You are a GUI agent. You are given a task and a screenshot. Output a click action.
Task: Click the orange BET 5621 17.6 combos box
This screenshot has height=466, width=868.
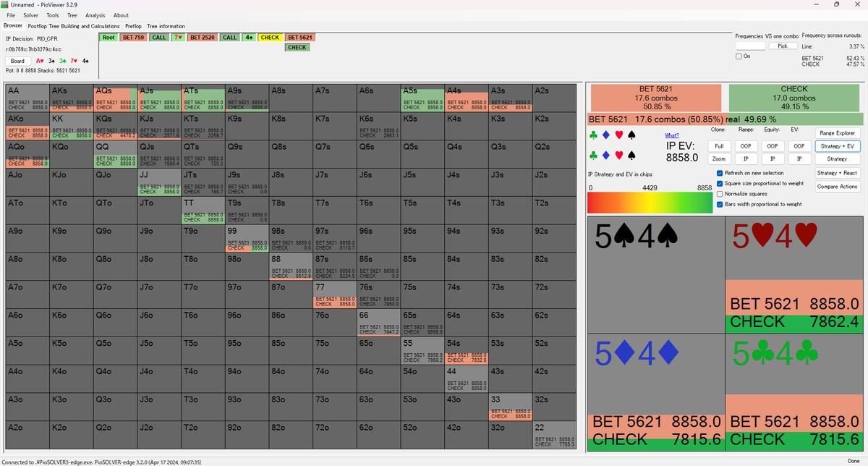656,97
